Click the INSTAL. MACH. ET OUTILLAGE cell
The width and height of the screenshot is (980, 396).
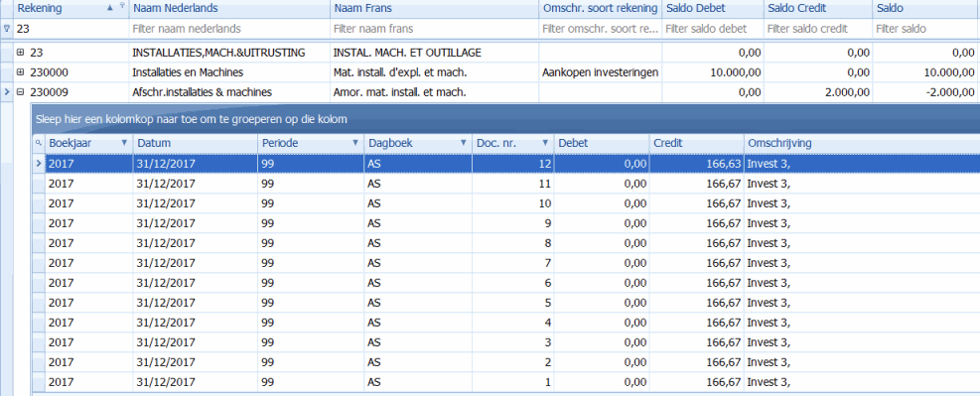(x=434, y=53)
